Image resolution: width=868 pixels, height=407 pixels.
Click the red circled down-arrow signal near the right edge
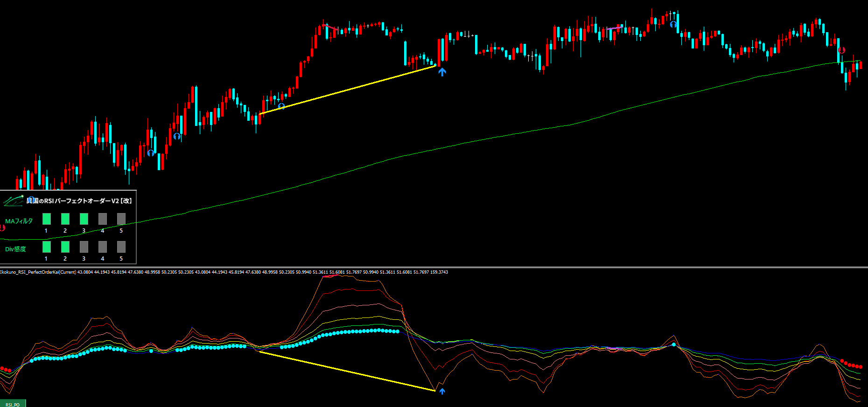coord(841,50)
